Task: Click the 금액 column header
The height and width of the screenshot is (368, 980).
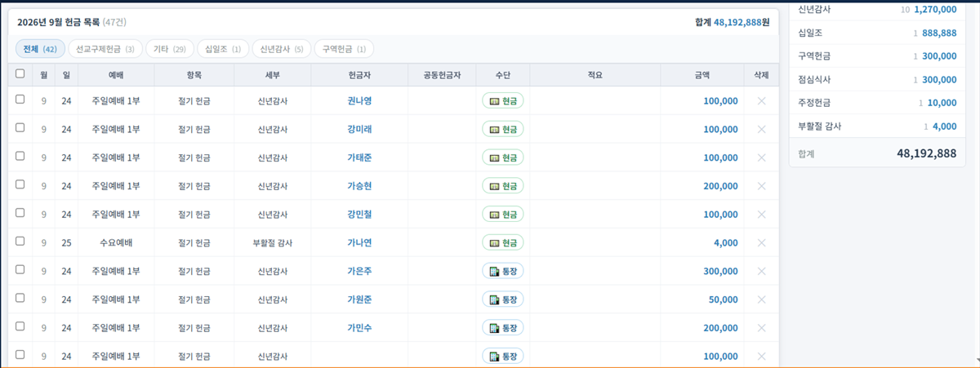Action: 702,74
